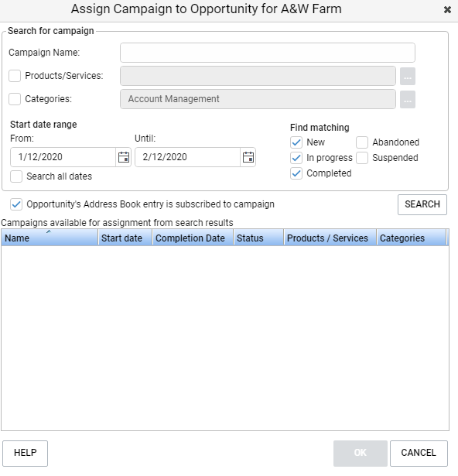
Task: Enable the Products/Services filter checkbox
Action: 15,76
